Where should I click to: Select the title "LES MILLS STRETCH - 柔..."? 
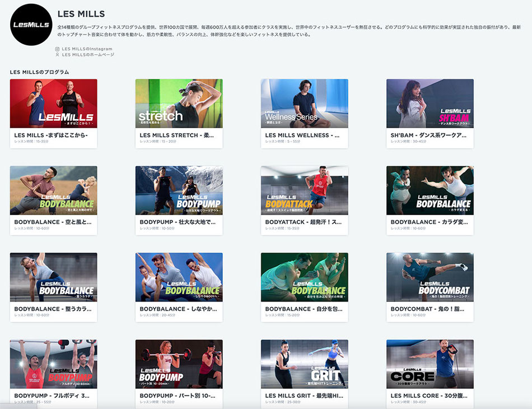coord(177,135)
